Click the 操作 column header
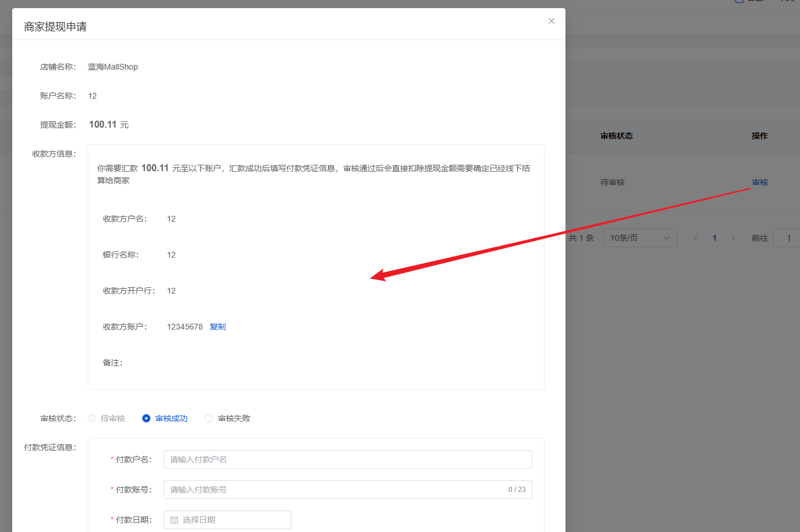Viewport: 800px width, 532px height. pos(760,136)
